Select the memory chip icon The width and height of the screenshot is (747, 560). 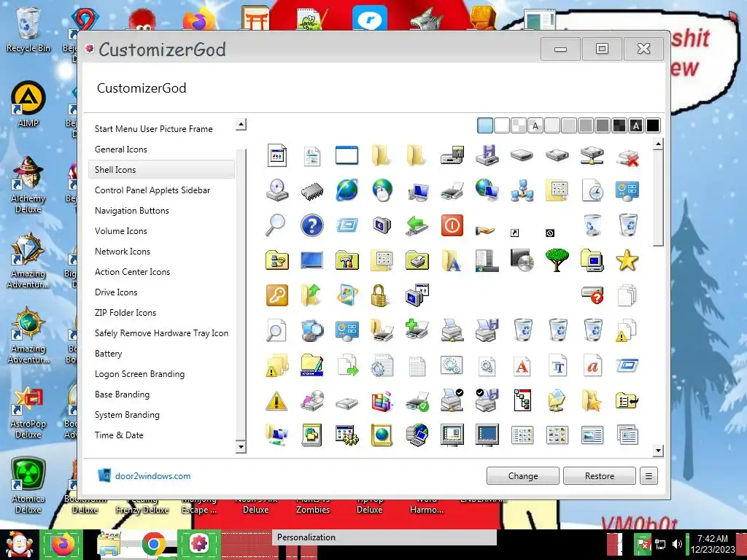(x=312, y=192)
